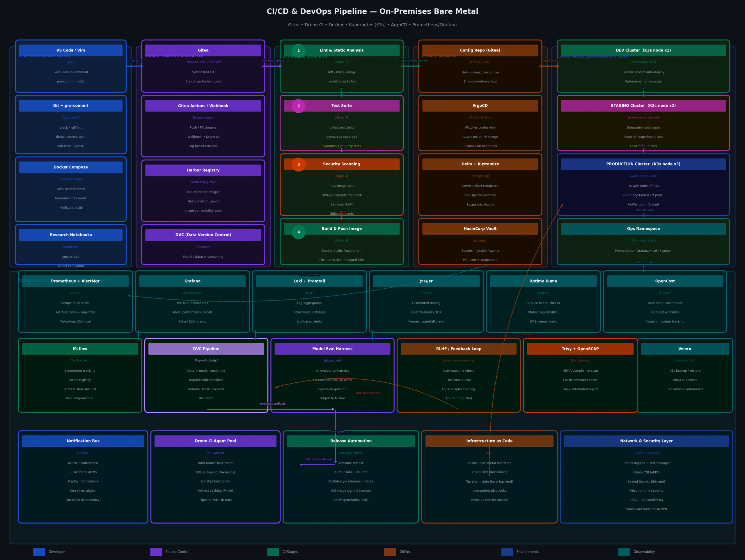Image resolution: width=745 pixels, height=560 pixels.
Task: Click the Trivy + OpenSCAP header
Action: (580, 349)
